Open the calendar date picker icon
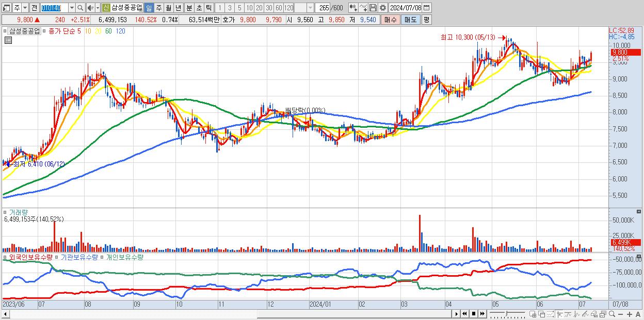Viewport: 644px width, 320px height. click(x=427, y=8)
